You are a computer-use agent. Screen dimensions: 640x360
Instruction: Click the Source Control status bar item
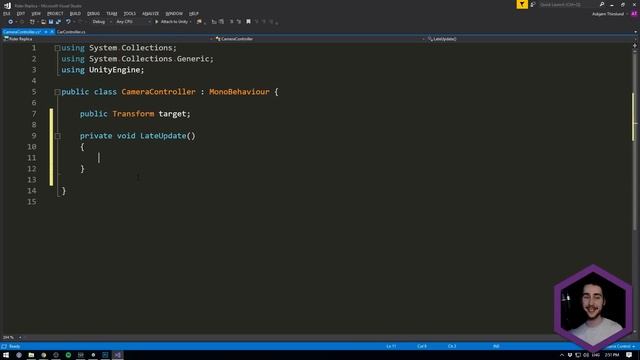coord(620,346)
